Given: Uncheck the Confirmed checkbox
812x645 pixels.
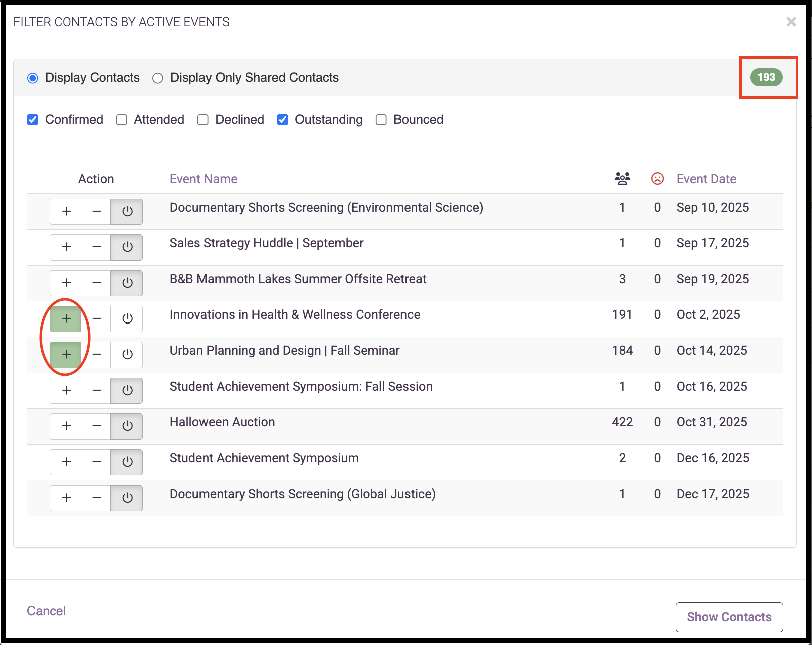Looking at the screenshot, I should tap(33, 120).
